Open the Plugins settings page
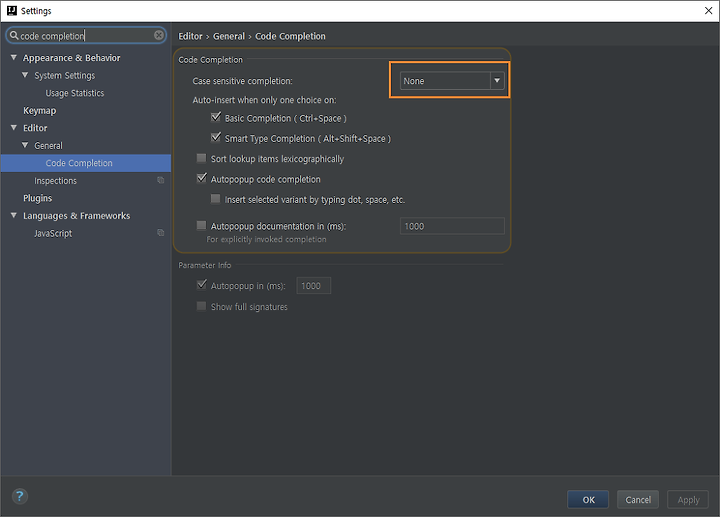 click(x=38, y=198)
